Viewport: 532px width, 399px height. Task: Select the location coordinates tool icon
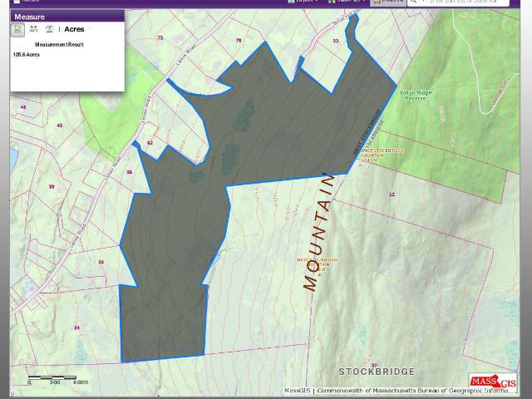(x=49, y=29)
